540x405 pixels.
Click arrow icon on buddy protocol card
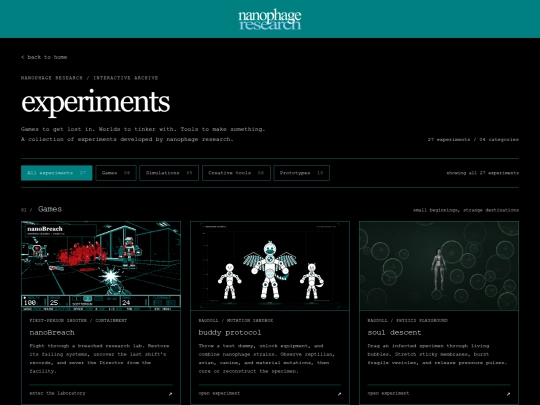(340, 394)
